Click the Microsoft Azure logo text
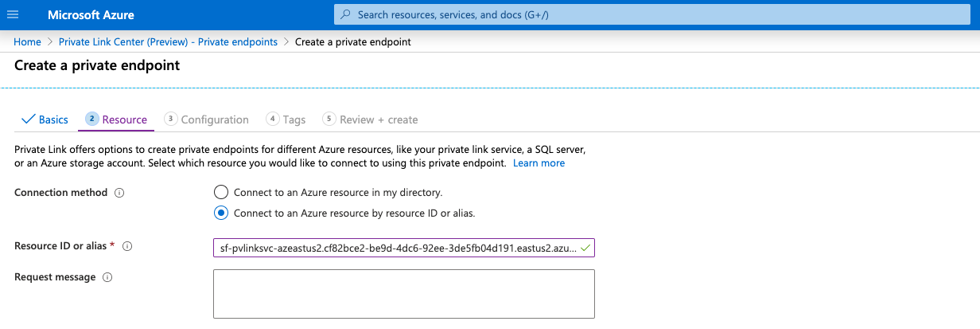 91,15
